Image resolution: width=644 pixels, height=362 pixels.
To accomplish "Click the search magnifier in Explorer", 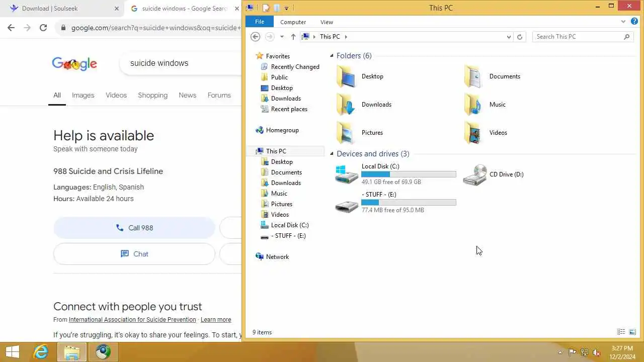I will click(626, 37).
